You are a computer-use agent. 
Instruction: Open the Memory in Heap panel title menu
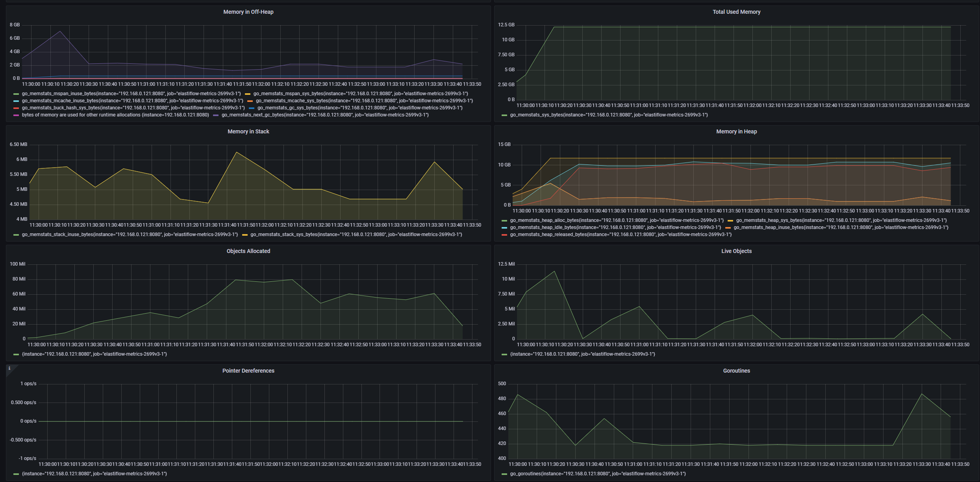coord(736,131)
